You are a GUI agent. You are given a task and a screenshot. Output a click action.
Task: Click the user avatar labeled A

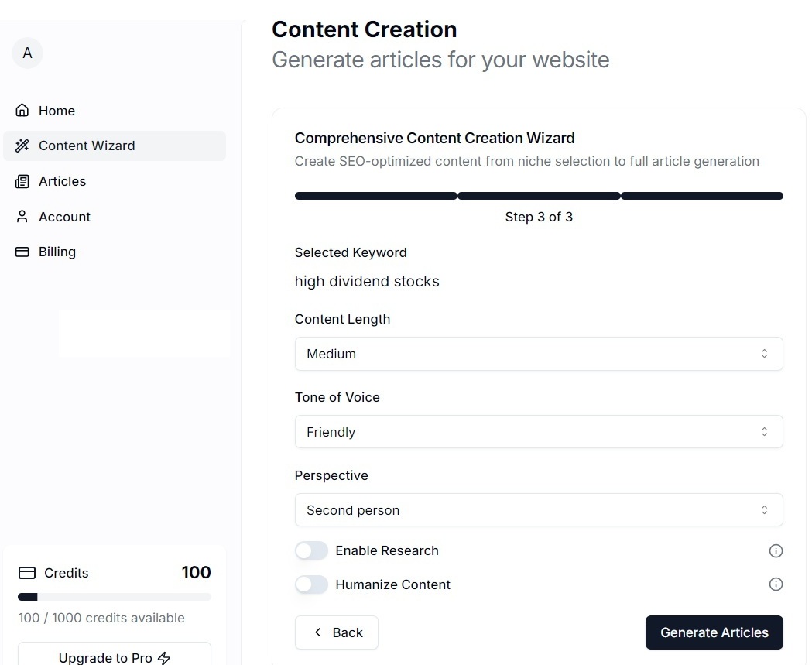click(x=27, y=53)
